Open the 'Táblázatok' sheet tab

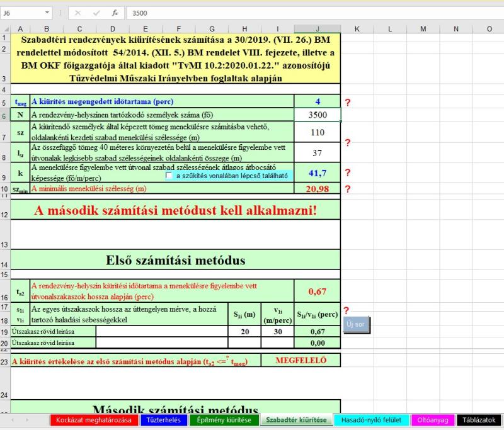click(479, 420)
